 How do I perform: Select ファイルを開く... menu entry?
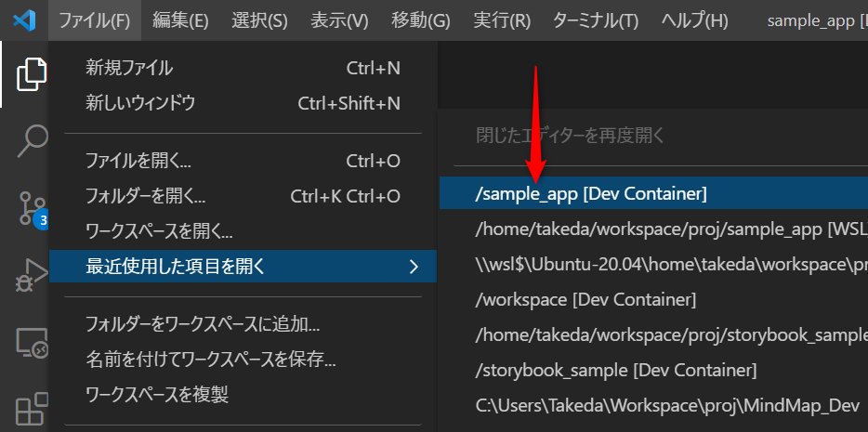coord(243,161)
